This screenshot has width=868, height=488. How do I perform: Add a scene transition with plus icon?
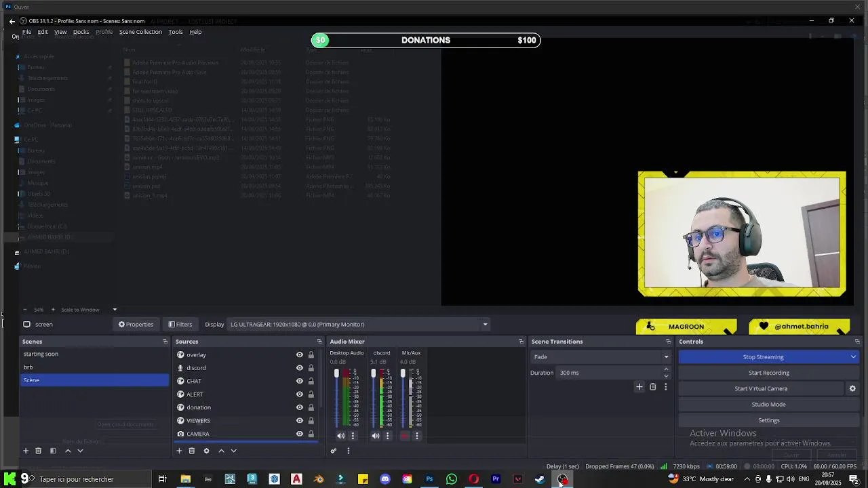click(x=639, y=386)
